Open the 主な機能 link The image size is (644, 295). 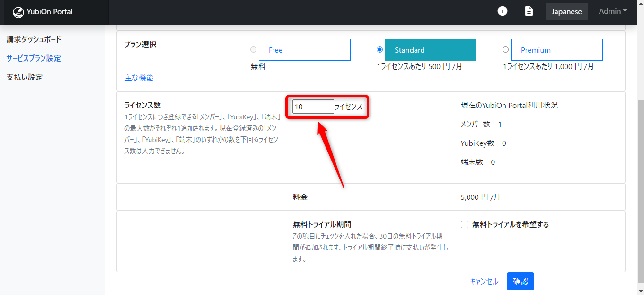coord(139,78)
